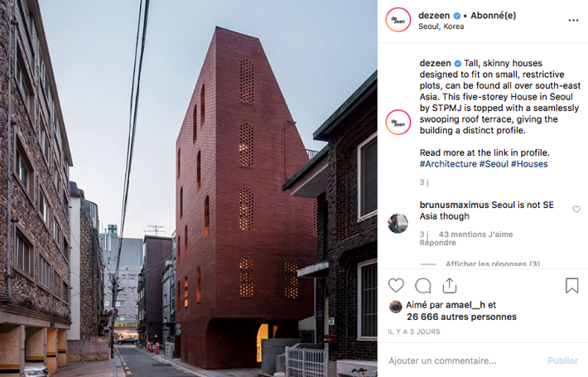Open the Seoul, Korea location link
This screenshot has height=377, width=588.
441,27
